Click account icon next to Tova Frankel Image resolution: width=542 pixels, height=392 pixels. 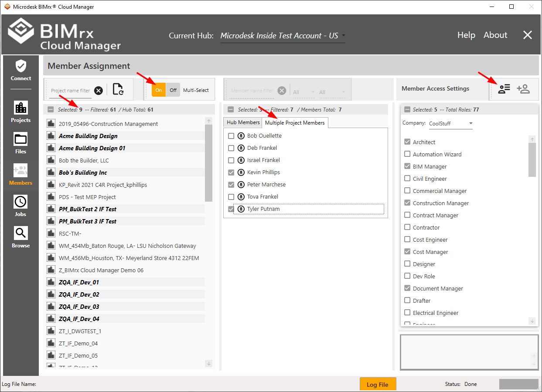pyautogui.click(x=241, y=197)
